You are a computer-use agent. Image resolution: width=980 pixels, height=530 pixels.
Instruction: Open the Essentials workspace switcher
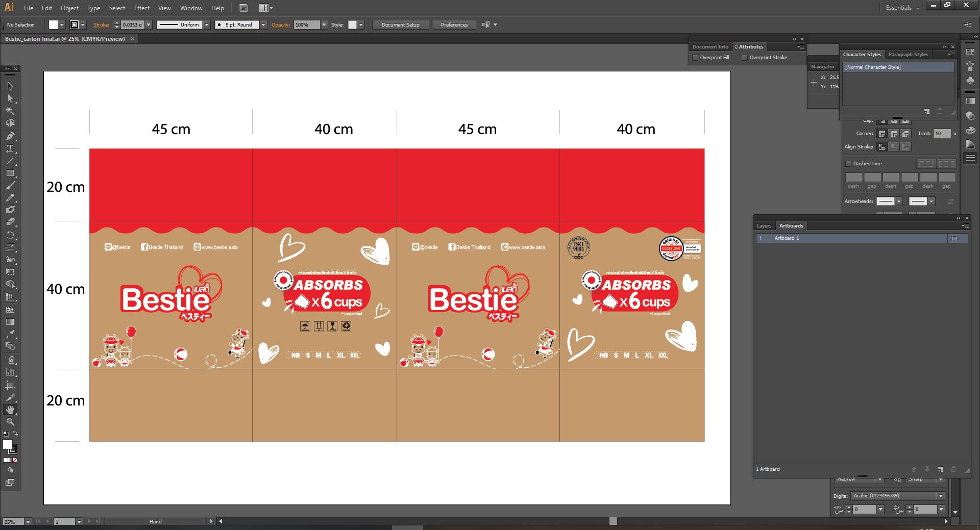point(902,8)
